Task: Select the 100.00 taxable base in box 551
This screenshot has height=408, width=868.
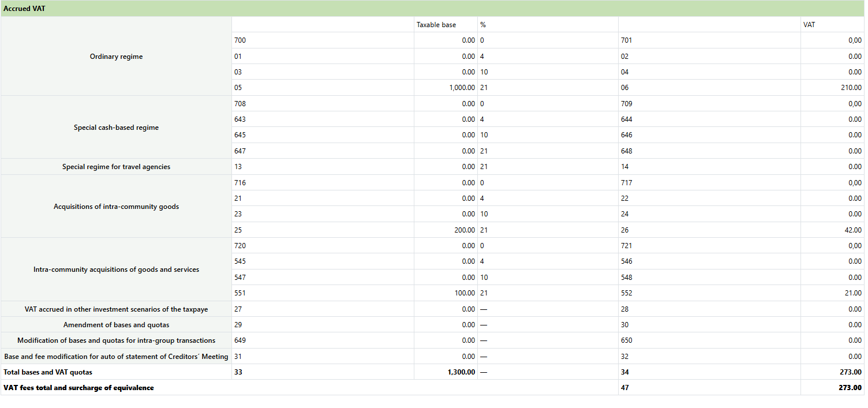Action: [x=465, y=293]
